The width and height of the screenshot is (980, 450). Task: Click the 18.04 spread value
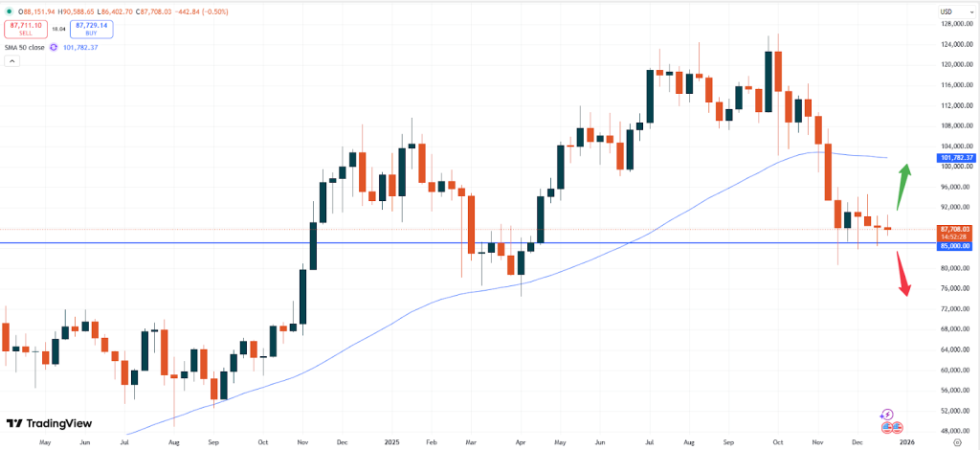click(57, 30)
